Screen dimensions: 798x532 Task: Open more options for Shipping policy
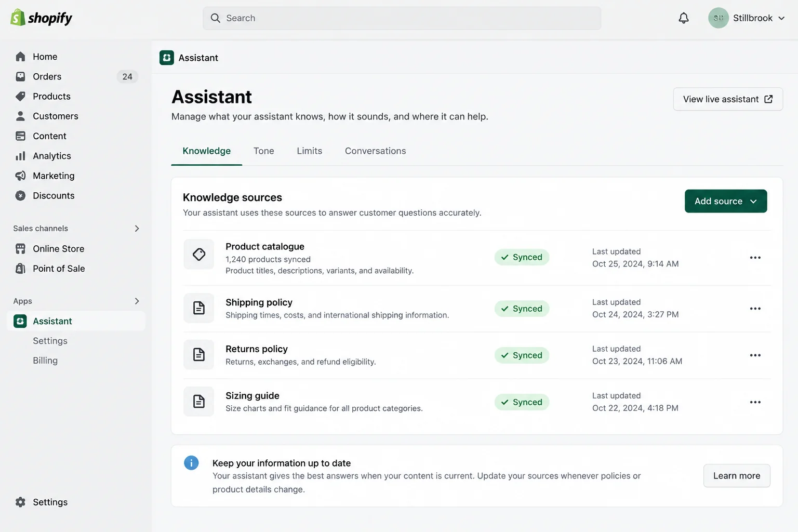[755, 309]
